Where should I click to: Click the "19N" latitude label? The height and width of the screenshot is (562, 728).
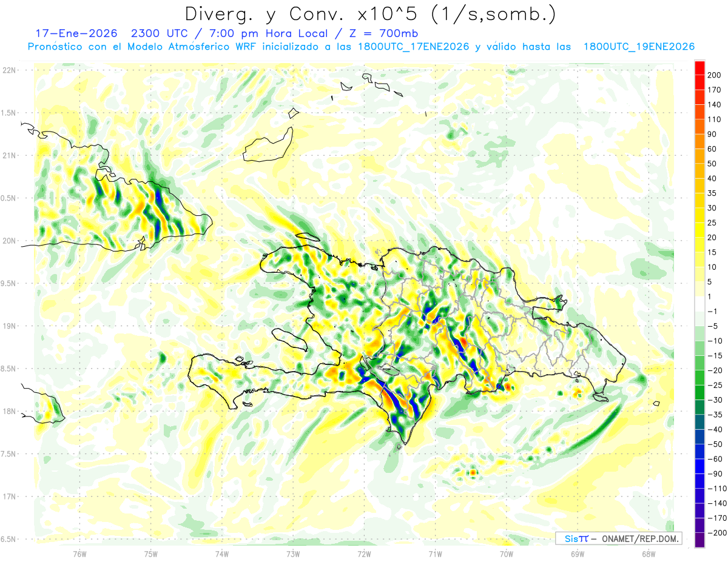10,326
